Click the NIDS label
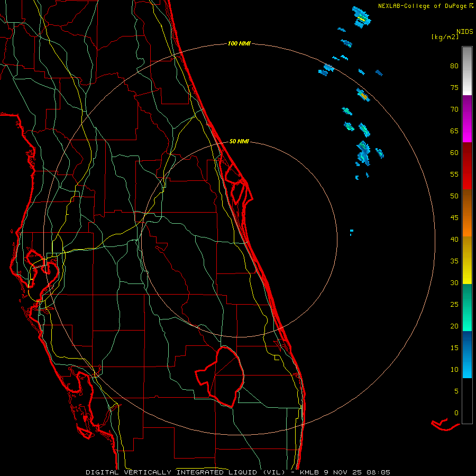 (x=464, y=32)
